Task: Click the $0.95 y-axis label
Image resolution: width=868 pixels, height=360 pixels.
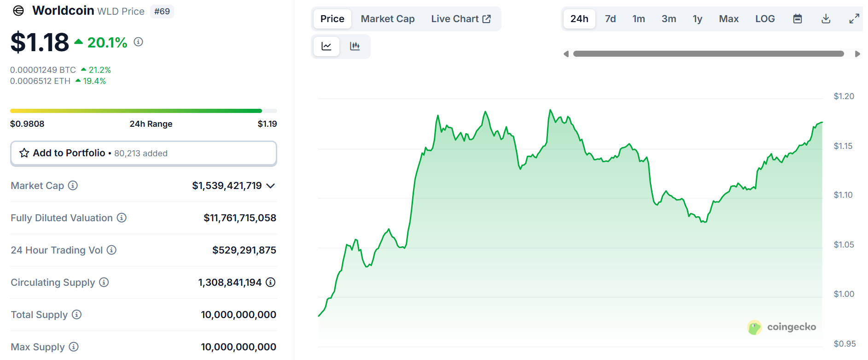Action: 845,344
